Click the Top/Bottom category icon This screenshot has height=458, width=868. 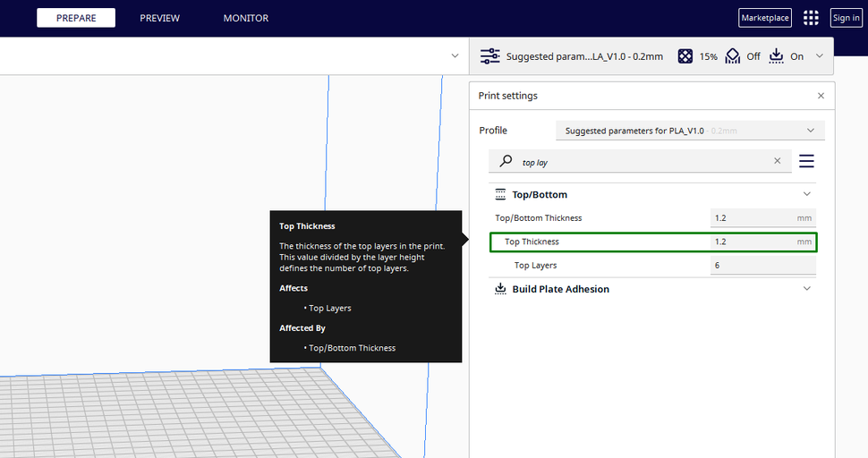tap(500, 194)
